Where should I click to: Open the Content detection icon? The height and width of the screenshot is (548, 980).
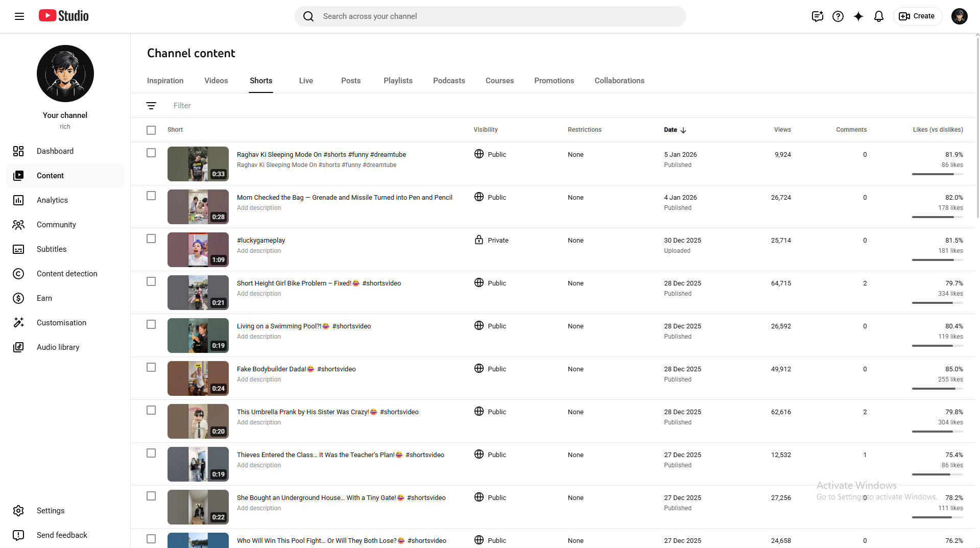(x=18, y=273)
